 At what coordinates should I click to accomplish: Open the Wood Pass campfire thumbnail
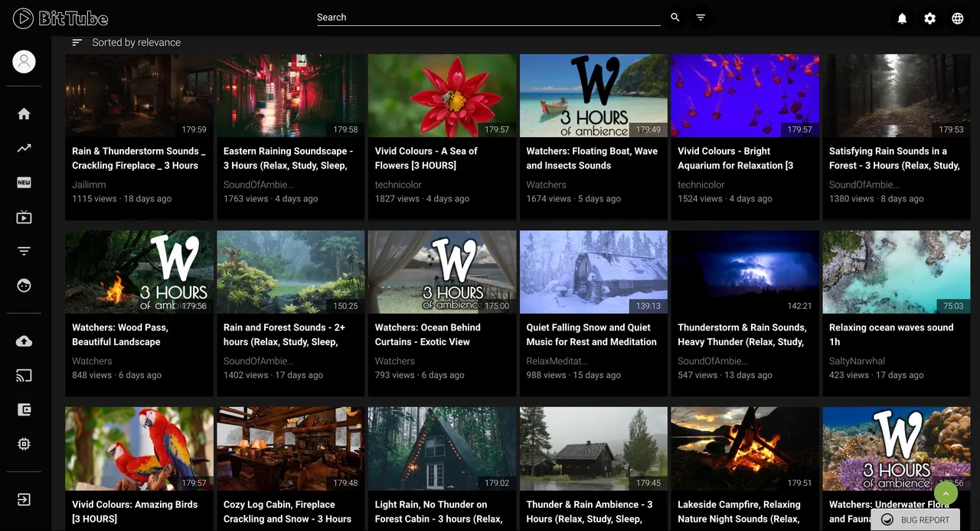139,272
